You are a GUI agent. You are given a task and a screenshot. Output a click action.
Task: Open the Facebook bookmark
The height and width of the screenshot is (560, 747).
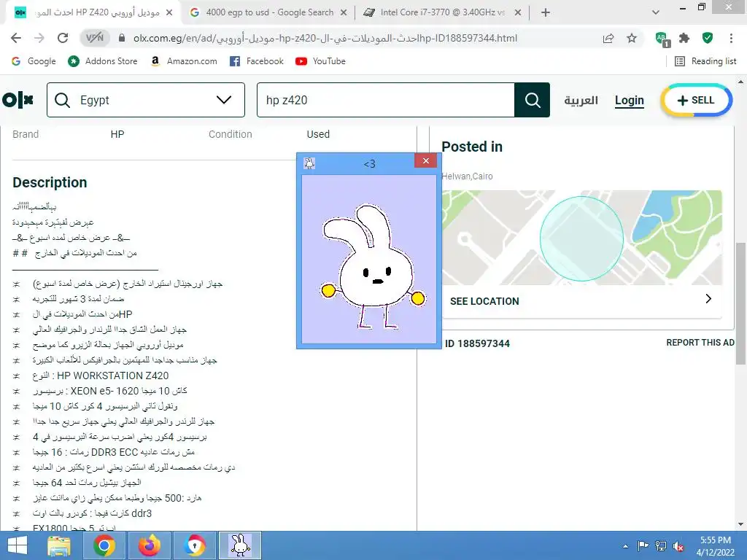point(256,61)
